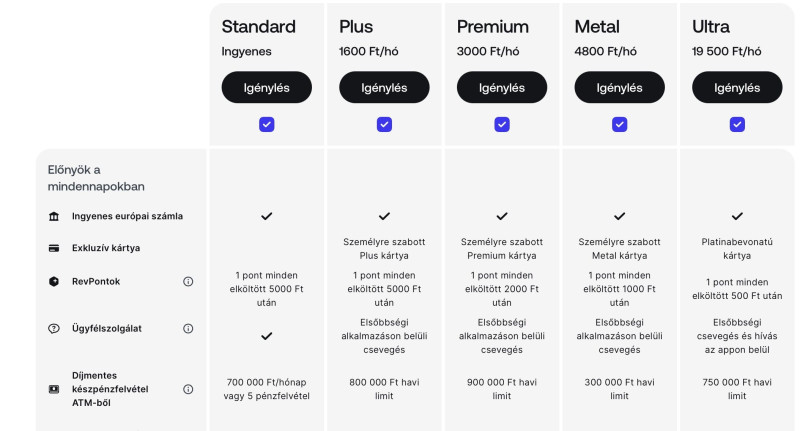Screen dimensions: 800x431
Task: Toggle the Premium plan checkbox
Action: pyautogui.click(x=502, y=124)
